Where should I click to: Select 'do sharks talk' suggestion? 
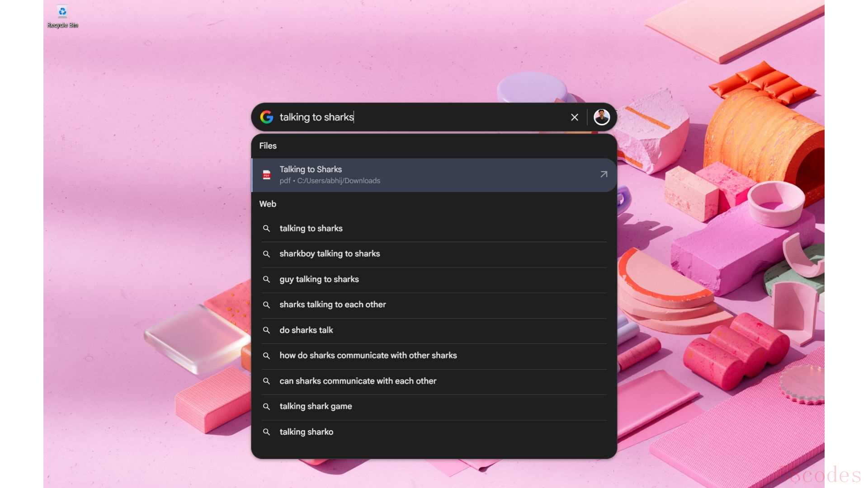tap(306, 330)
